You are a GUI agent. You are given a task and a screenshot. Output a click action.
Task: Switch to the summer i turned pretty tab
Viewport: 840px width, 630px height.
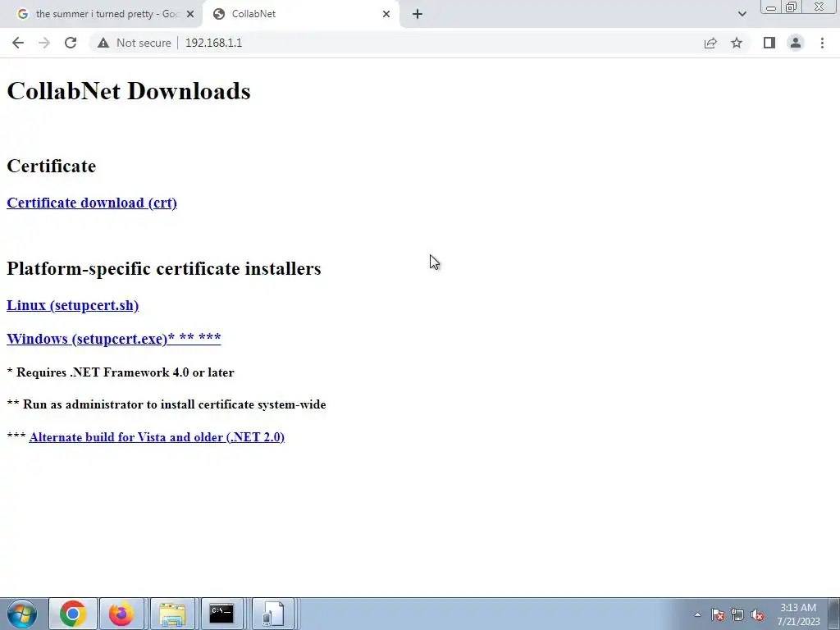point(101,14)
